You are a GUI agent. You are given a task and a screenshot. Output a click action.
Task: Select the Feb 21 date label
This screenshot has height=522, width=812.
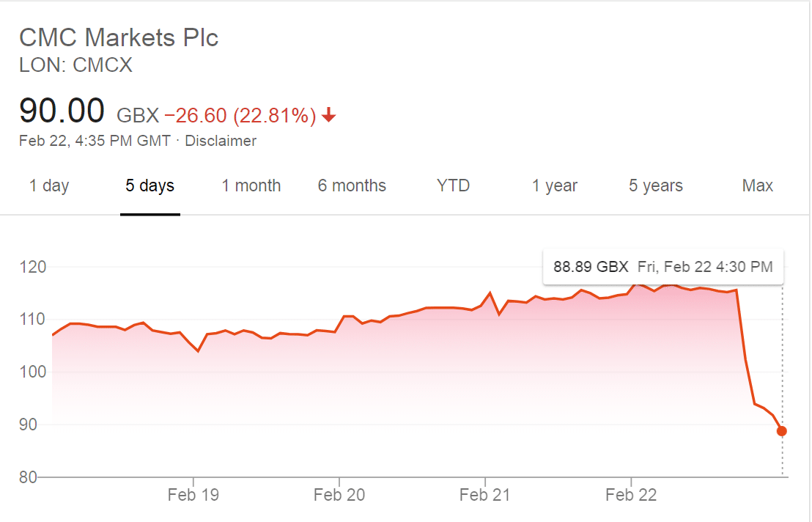coord(484,496)
